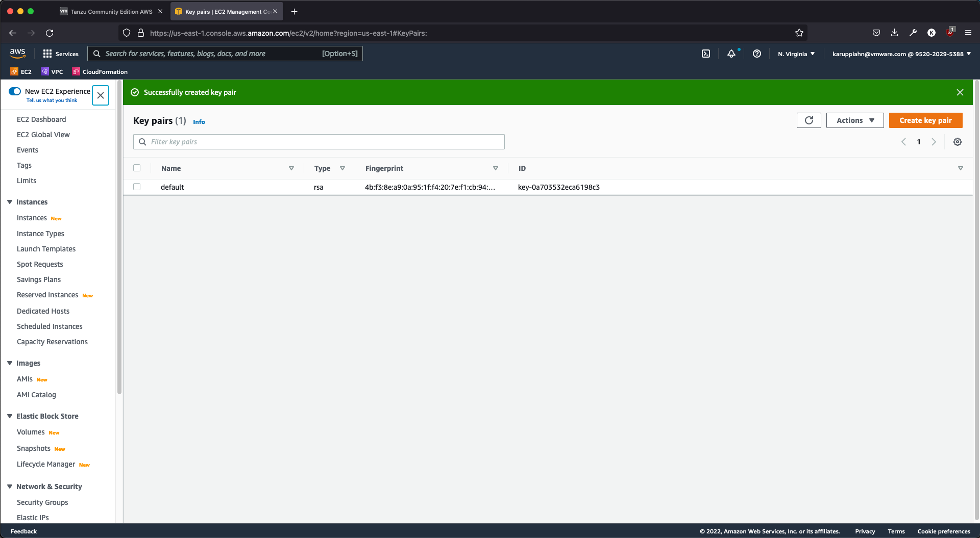This screenshot has height=538, width=980.
Task: Click the Create key pair button
Action: [x=925, y=120]
